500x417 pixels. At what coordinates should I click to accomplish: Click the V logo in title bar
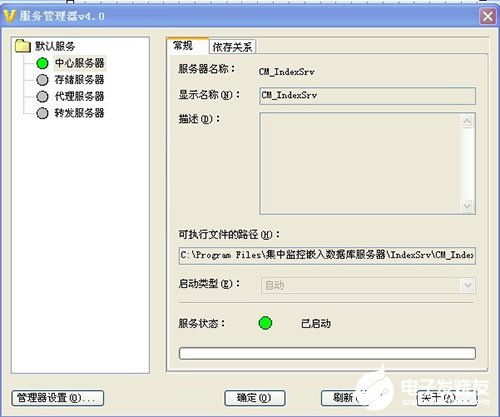click(9, 16)
